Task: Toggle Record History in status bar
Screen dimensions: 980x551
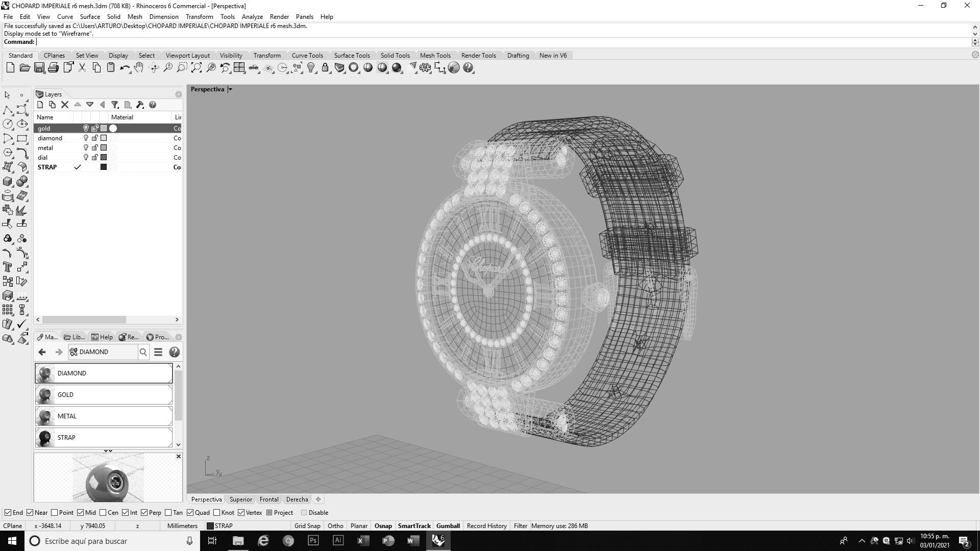Action: coord(486,526)
